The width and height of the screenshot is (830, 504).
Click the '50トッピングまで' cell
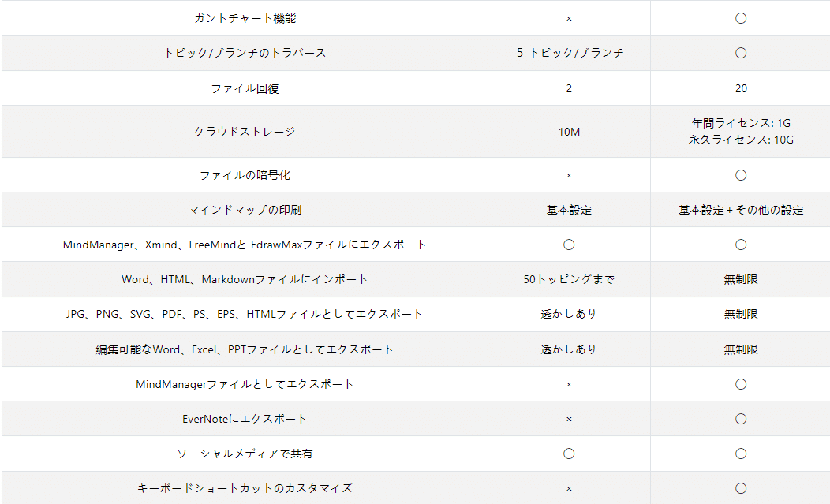569,279
